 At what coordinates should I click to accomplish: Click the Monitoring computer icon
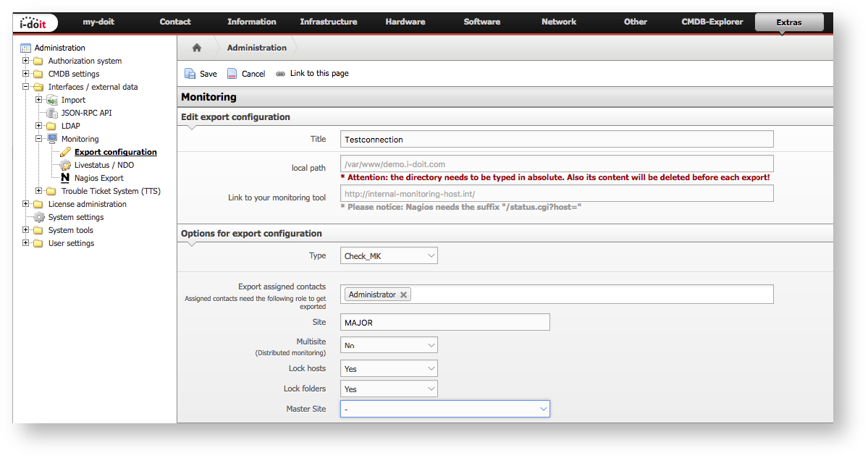[x=52, y=139]
